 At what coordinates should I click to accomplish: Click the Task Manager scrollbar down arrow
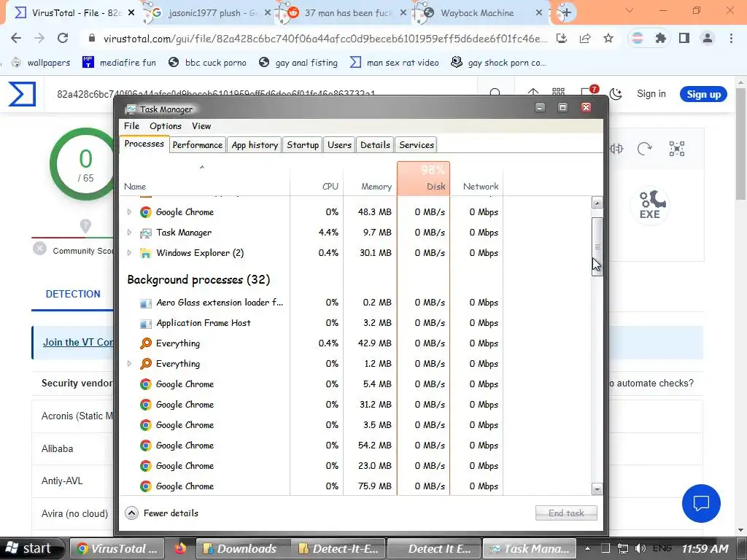coord(597,489)
